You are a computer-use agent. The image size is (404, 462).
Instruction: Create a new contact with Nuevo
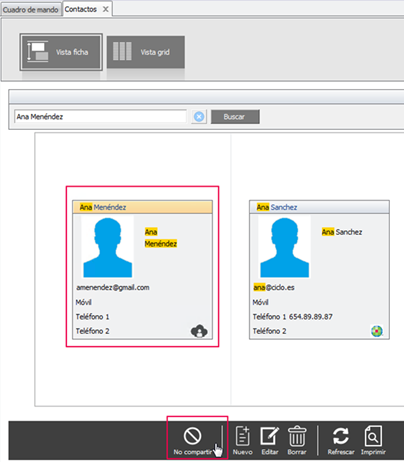242,441
